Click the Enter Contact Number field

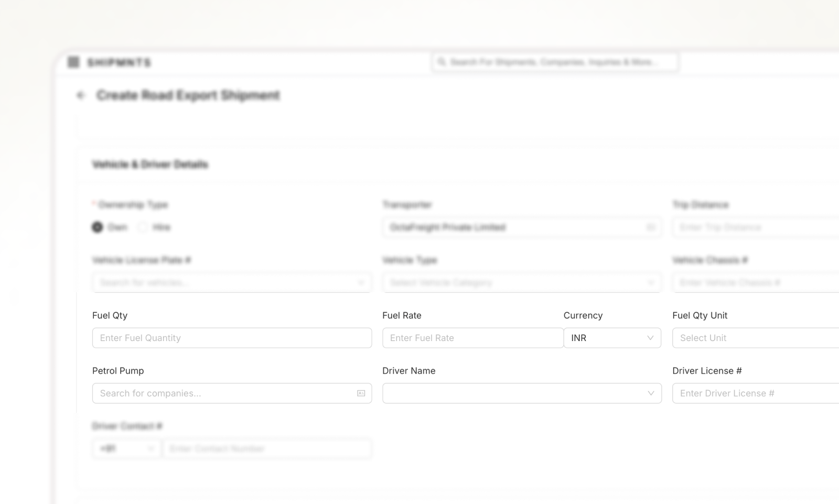click(x=267, y=449)
